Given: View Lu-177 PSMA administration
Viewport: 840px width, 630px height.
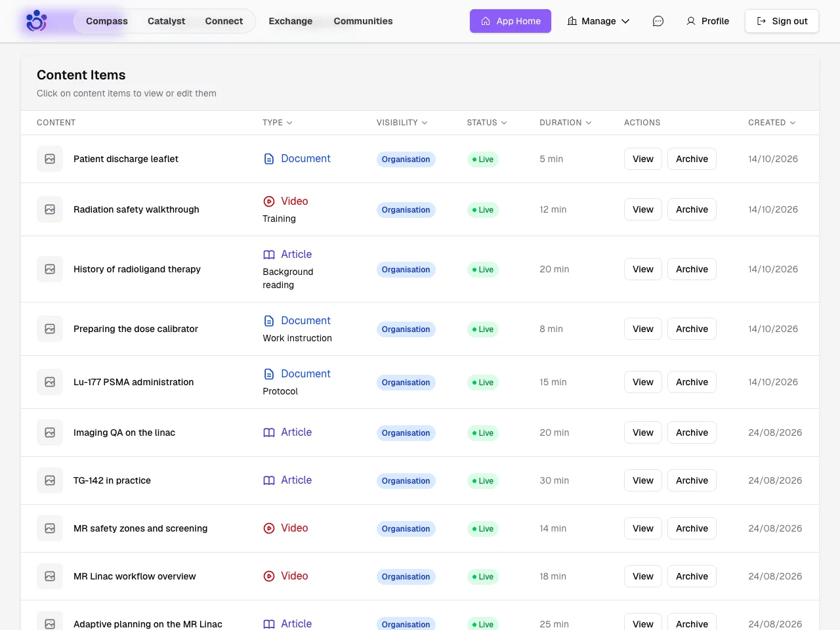Looking at the screenshot, I should [643, 382].
